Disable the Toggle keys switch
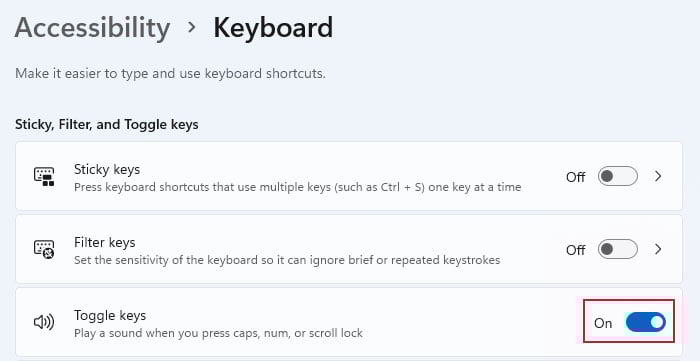The image size is (700, 361). [x=646, y=322]
